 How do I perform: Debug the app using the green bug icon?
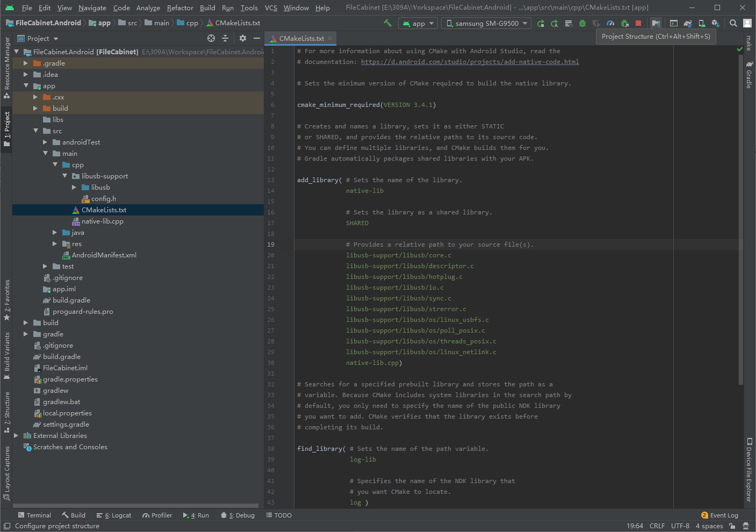pyautogui.click(x=584, y=23)
